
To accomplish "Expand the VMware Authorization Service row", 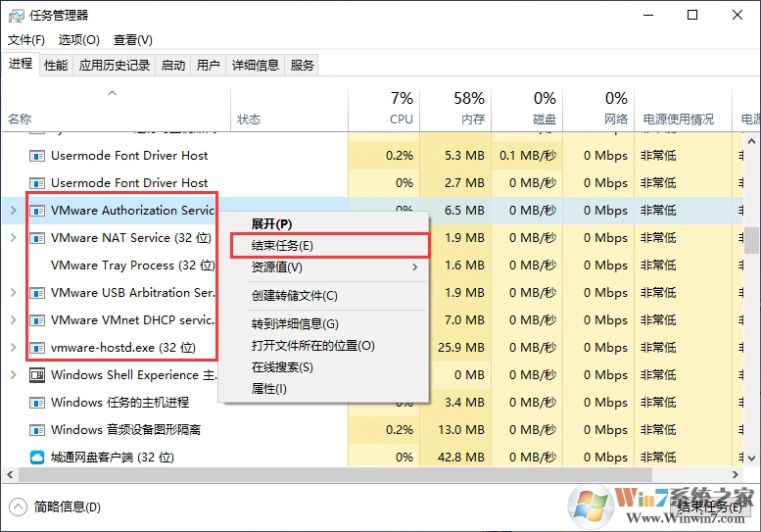I will [x=12, y=211].
